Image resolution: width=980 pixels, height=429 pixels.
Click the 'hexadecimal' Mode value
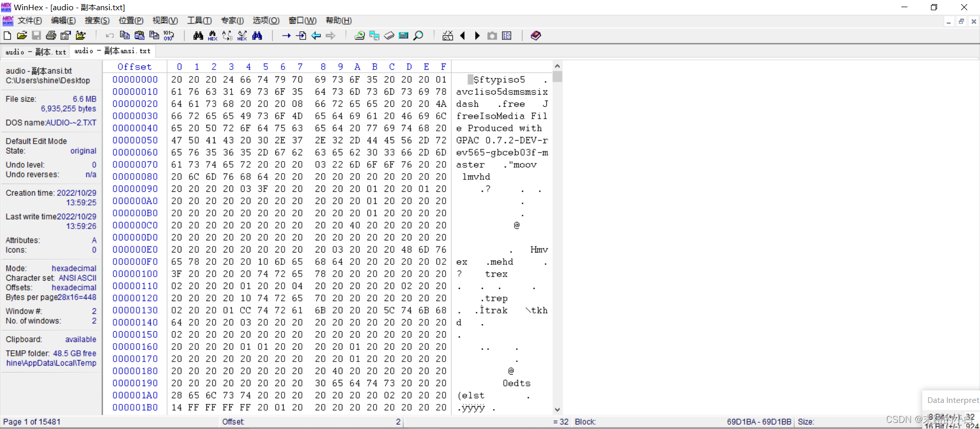(74, 268)
